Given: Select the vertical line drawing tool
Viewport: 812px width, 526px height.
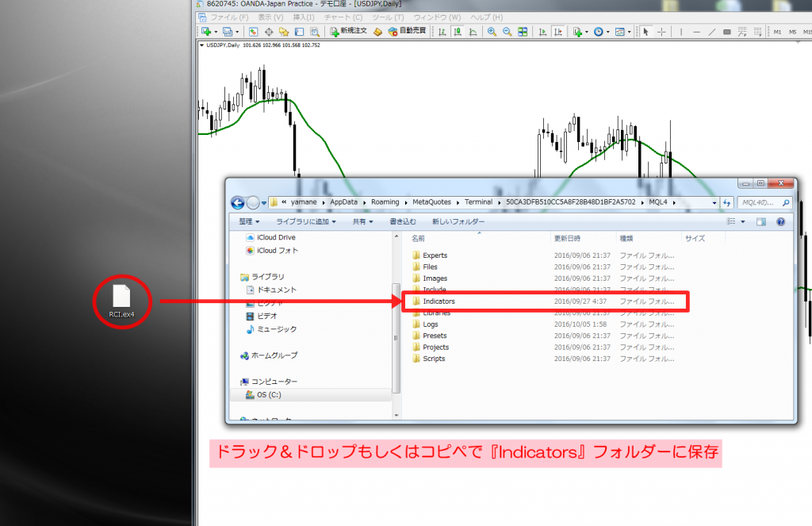Looking at the screenshot, I should (x=681, y=32).
